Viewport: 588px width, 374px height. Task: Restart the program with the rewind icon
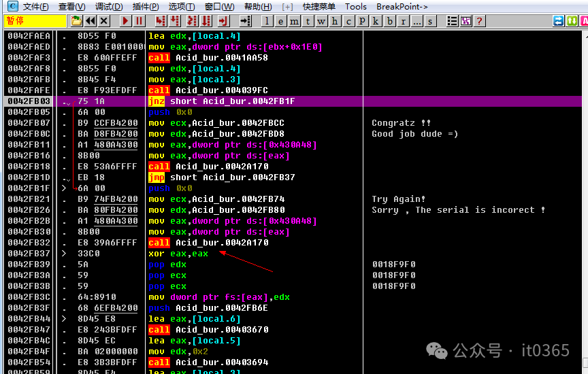click(91, 21)
